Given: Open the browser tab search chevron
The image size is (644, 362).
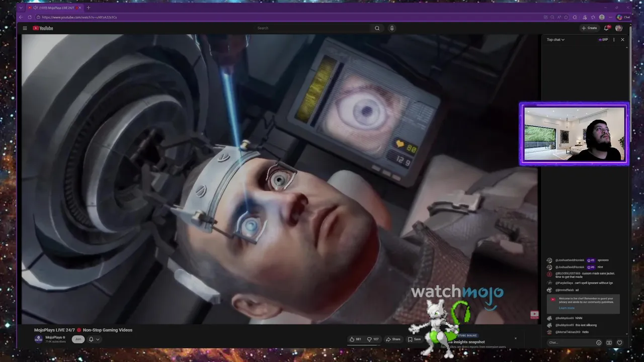Looking at the screenshot, I should (21, 8).
